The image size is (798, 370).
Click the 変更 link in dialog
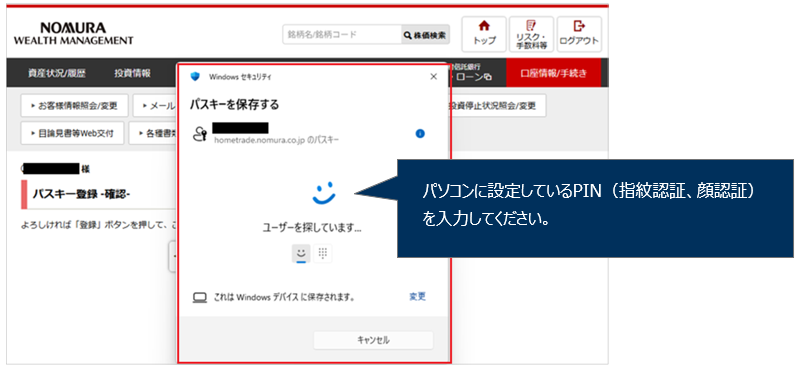[417, 296]
